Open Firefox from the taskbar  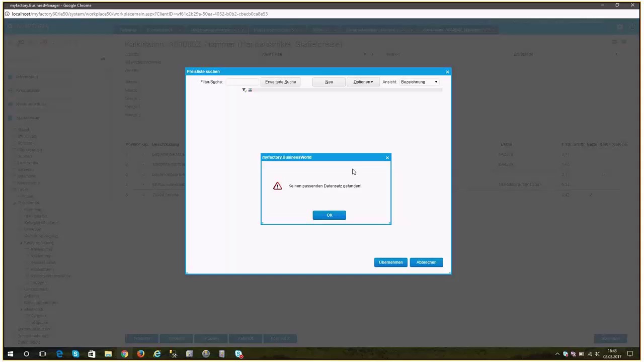tap(140, 354)
